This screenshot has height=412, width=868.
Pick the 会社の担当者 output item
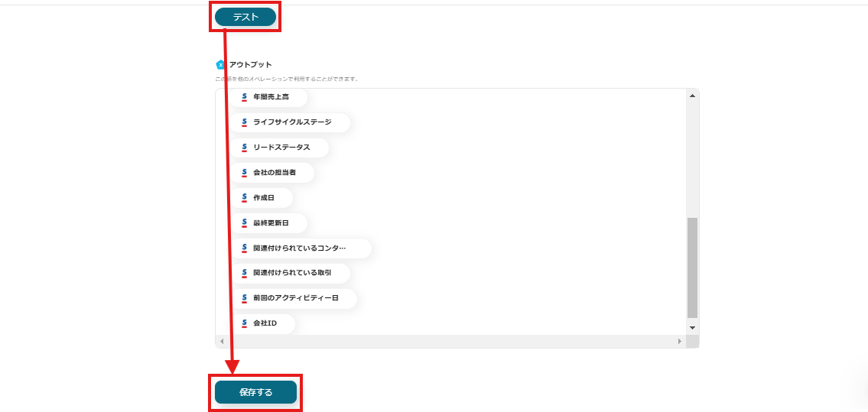274,173
